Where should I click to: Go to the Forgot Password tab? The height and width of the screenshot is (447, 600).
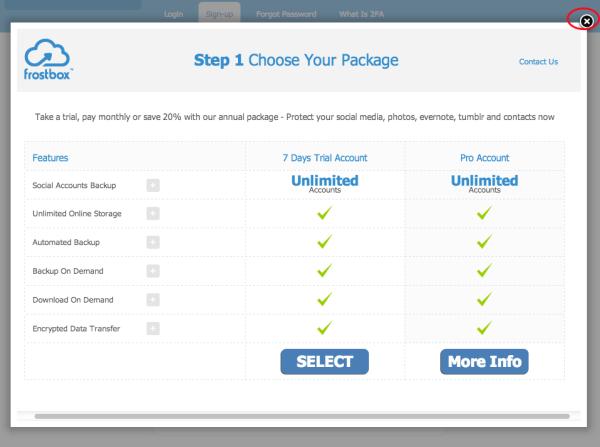[286, 14]
